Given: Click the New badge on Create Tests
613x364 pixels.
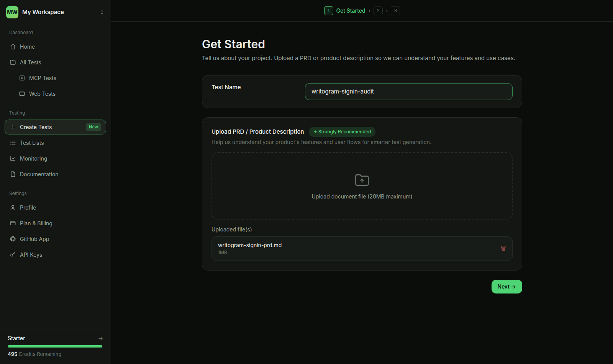Looking at the screenshot, I should (93, 127).
